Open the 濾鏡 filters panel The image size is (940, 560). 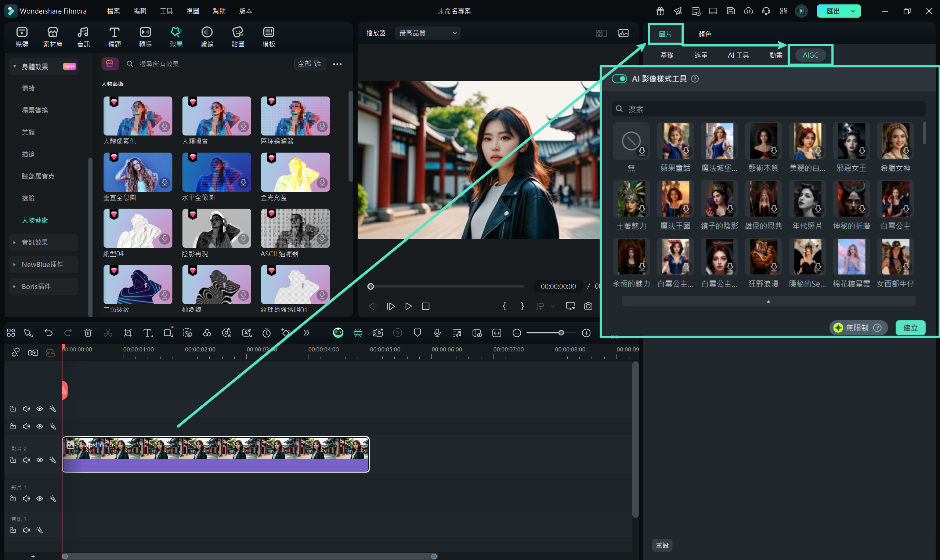tap(207, 37)
